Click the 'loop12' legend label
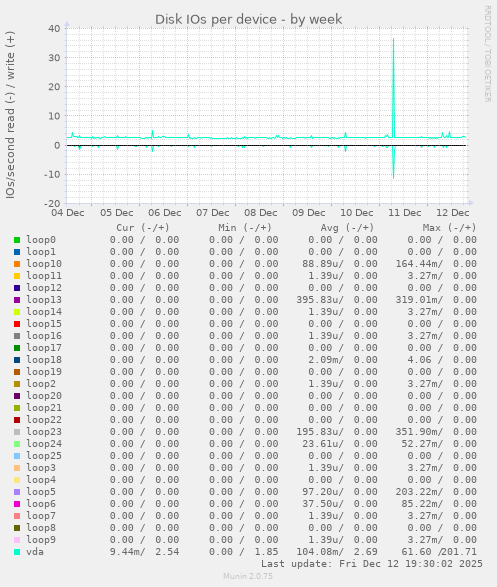497x587 pixels. 44,288
